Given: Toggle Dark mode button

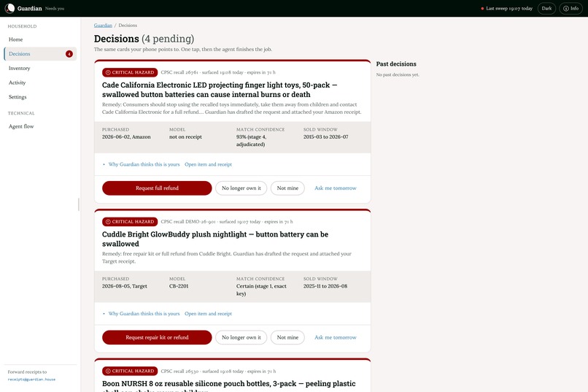Looking at the screenshot, I should tap(546, 8).
